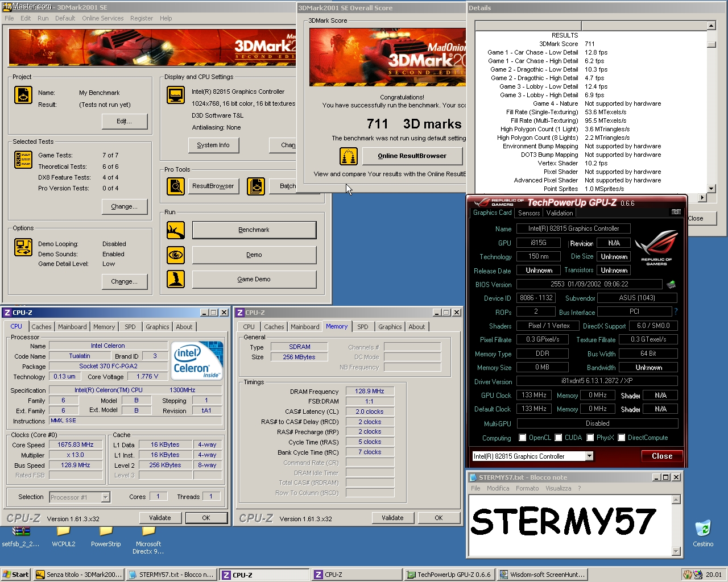
Task: Click the ROG Republic of Gamers logo
Action: point(656,248)
